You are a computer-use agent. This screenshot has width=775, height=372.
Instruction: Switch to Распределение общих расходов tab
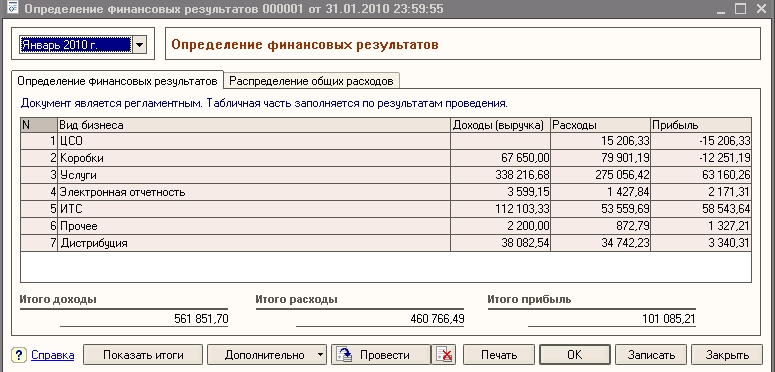(x=312, y=81)
